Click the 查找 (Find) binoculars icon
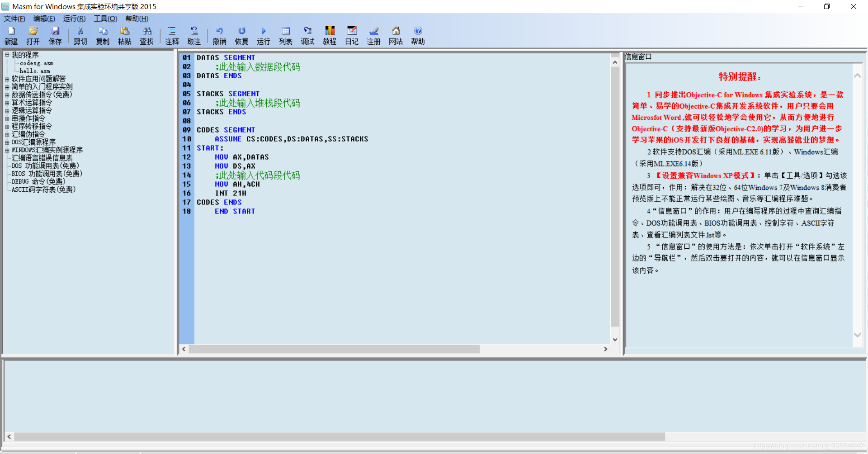868x454 pixels. (147, 35)
